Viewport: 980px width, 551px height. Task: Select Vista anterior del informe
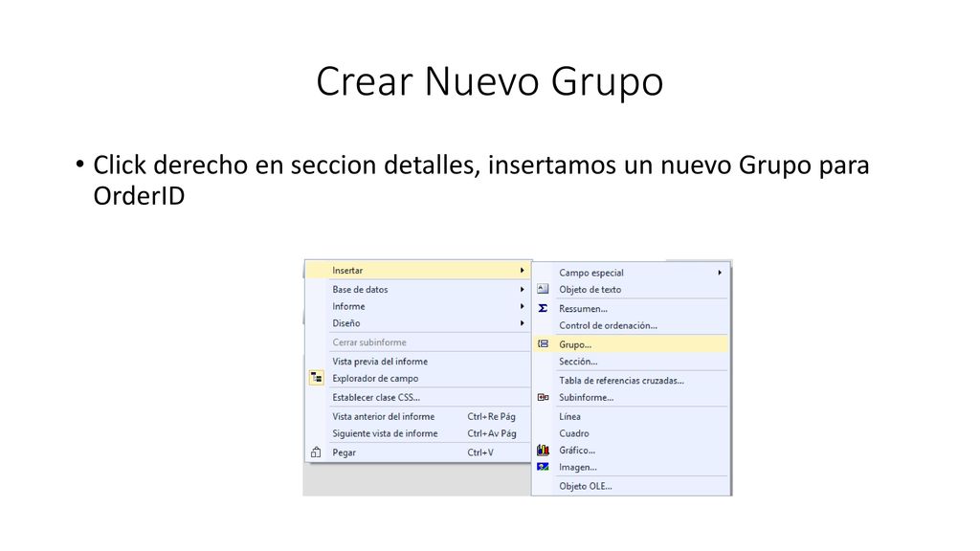pyautogui.click(x=417, y=416)
